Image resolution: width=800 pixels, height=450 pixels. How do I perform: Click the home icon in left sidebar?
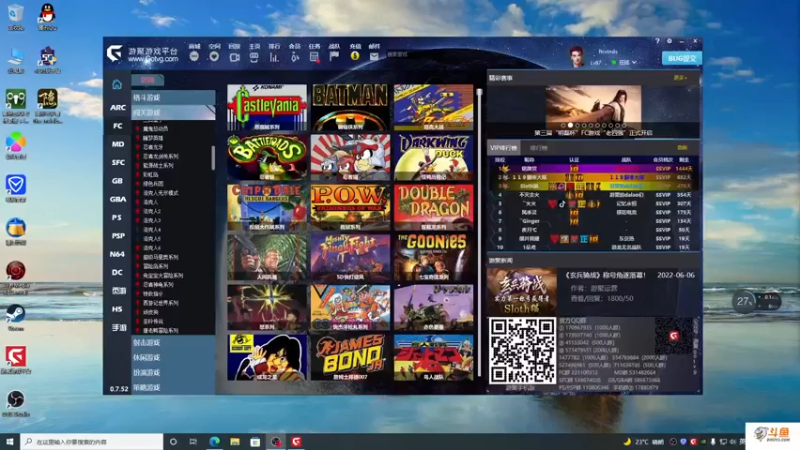(x=117, y=84)
